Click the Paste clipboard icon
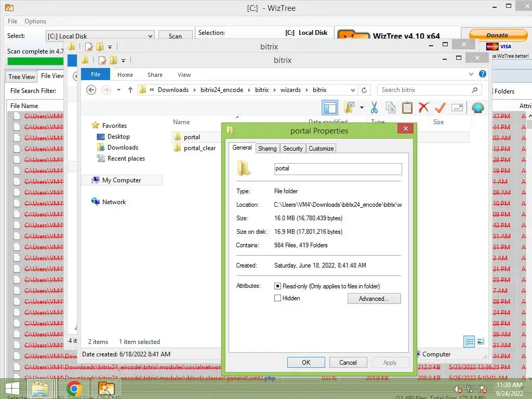This screenshot has width=532, height=399. pos(407,108)
